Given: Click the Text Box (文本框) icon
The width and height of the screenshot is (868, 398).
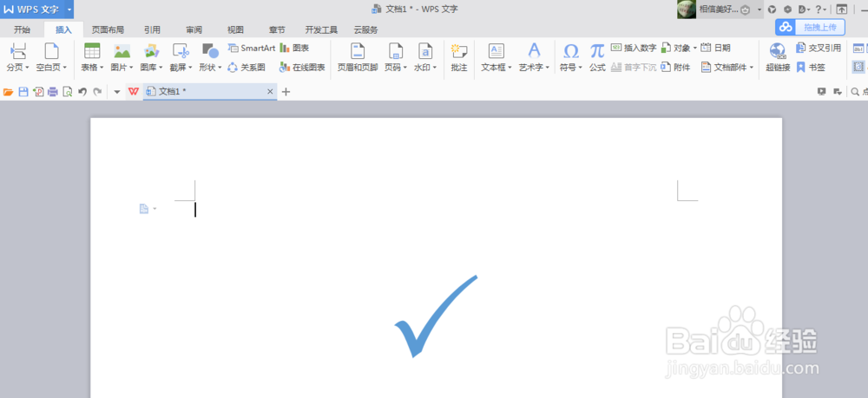Looking at the screenshot, I should tap(496, 51).
